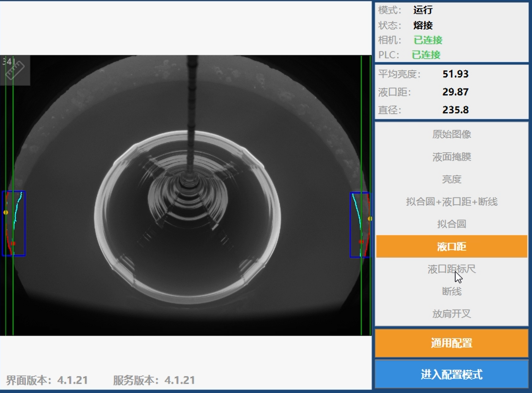Open the 液口距标尺 view
Screen dimensions: 532x393
(x=451, y=269)
